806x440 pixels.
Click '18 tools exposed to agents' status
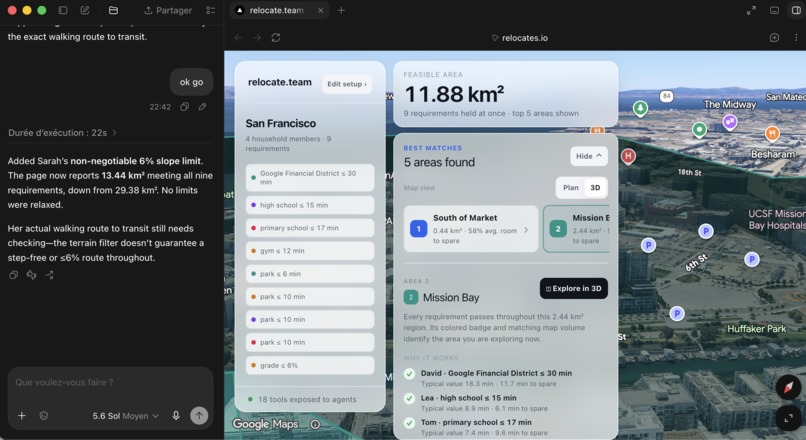pyautogui.click(x=302, y=399)
